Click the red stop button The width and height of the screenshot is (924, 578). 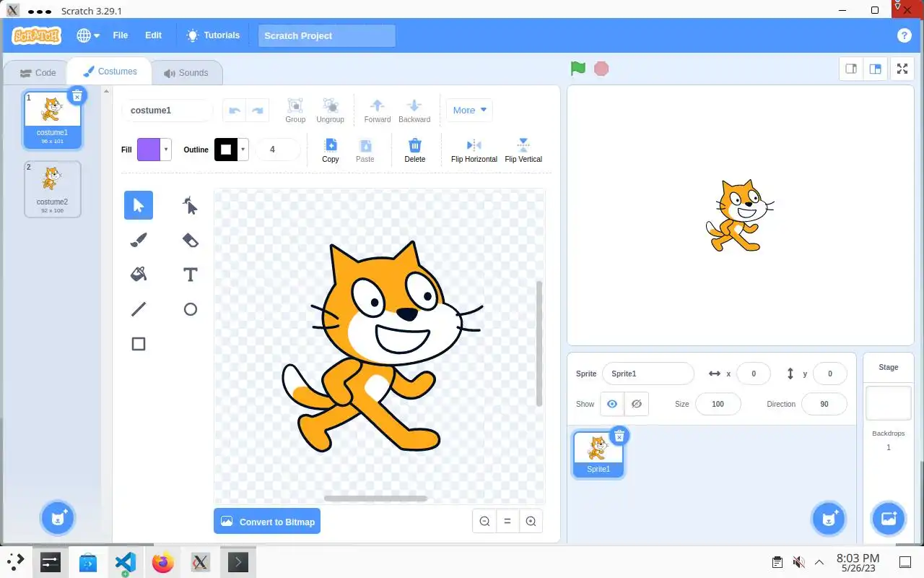pyautogui.click(x=601, y=69)
